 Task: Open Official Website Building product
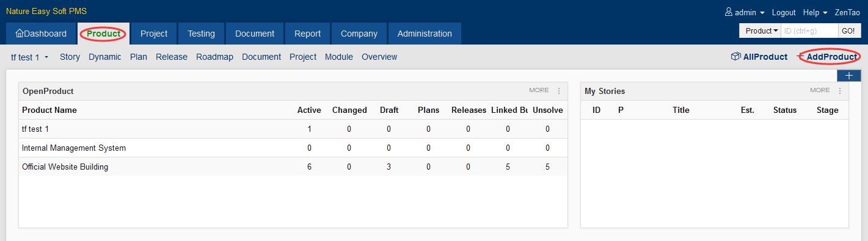point(65,167)
